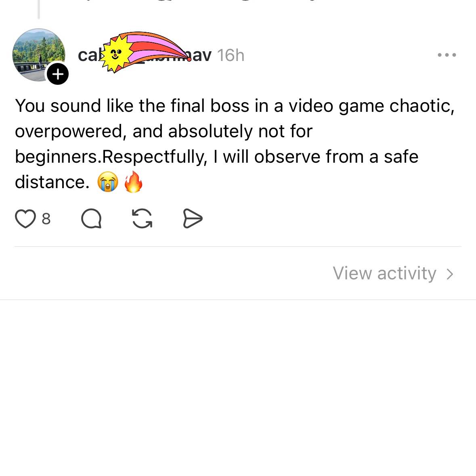The height and width of the screenshot is (476, 476).
Task: Click the smiling sun sticker
Action: 116,54
